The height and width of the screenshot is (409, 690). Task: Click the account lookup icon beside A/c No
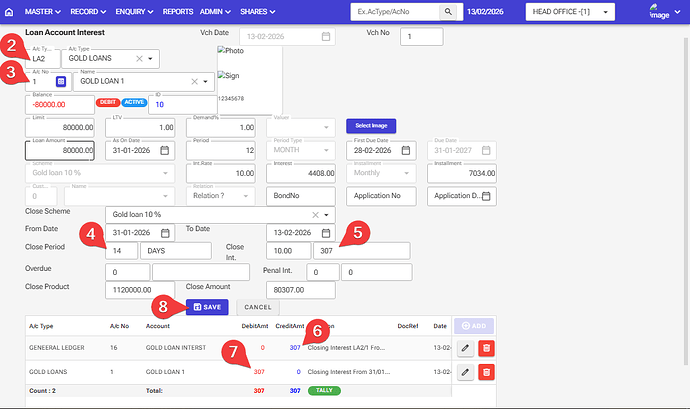pyautogui.click(x=60, y=81)
